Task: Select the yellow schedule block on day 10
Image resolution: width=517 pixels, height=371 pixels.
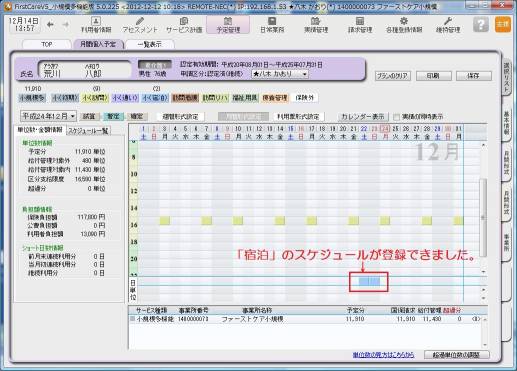Action: tap(238, 220)
